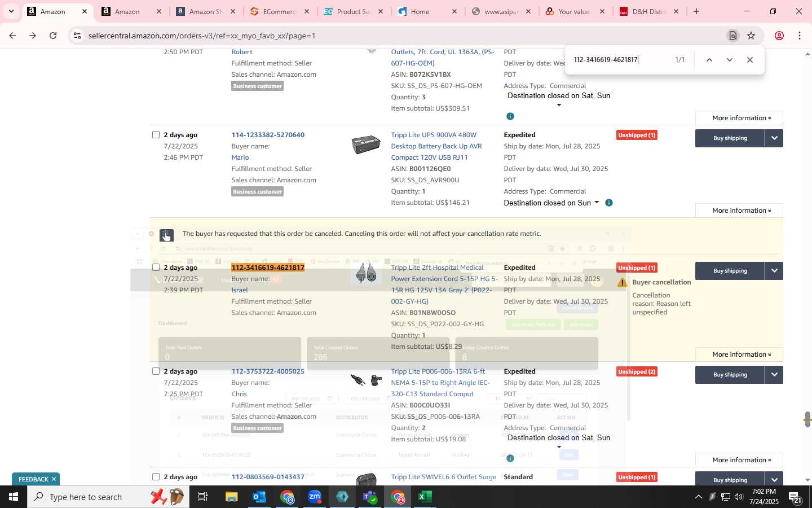This screenshot has width=812, height=508.
Task: Switch to the Home tab
Action: [427, 11]
